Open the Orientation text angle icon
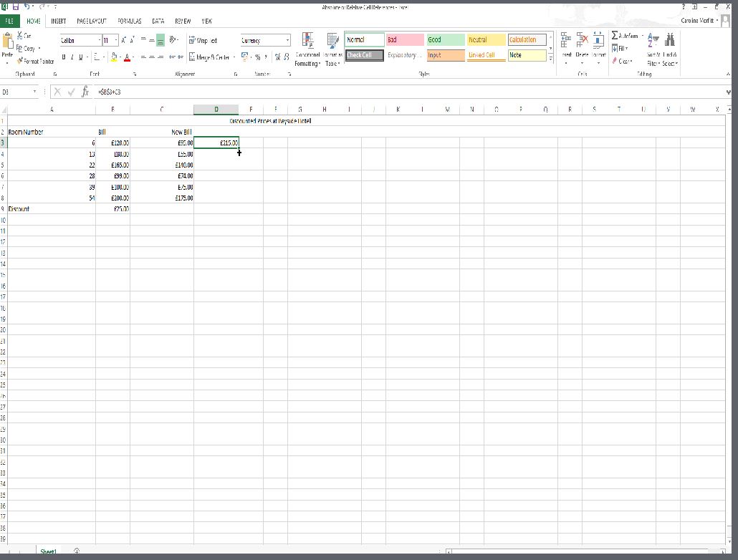This screenshot has width=738, height=560. (x=173, y=41)
